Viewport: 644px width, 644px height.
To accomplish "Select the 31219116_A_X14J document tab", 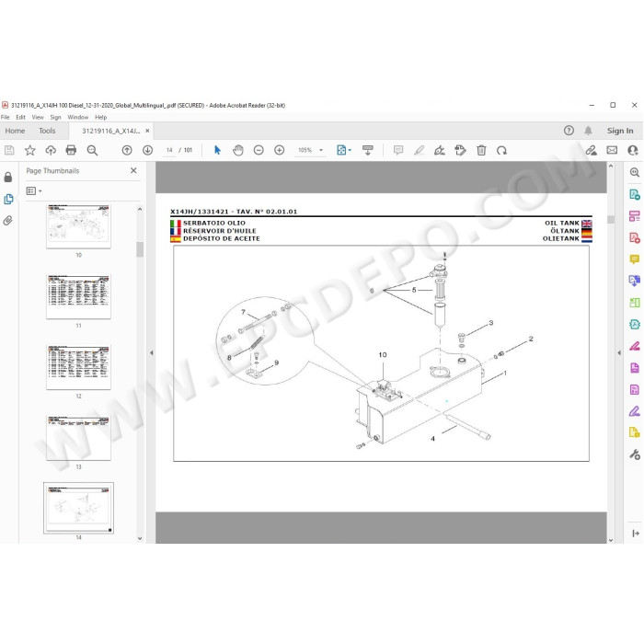I will tap(111, 131).
